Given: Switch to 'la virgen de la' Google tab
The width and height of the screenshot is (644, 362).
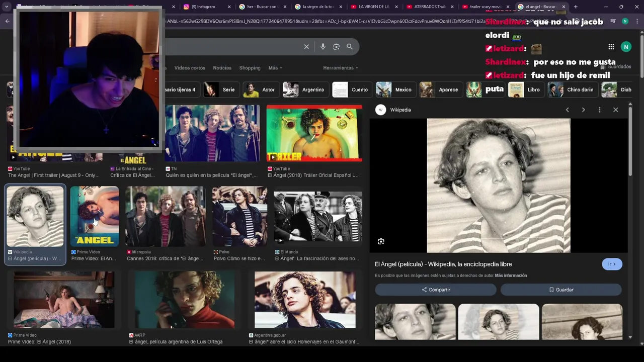Looking at the screenshot, I should (x=317, y=7).
